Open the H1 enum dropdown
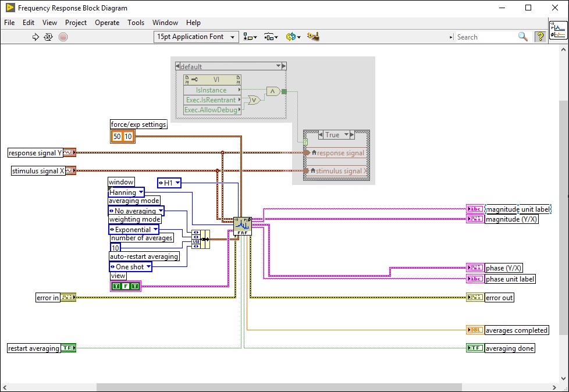The height and width of the screenshot is (392, 569). 179,183
